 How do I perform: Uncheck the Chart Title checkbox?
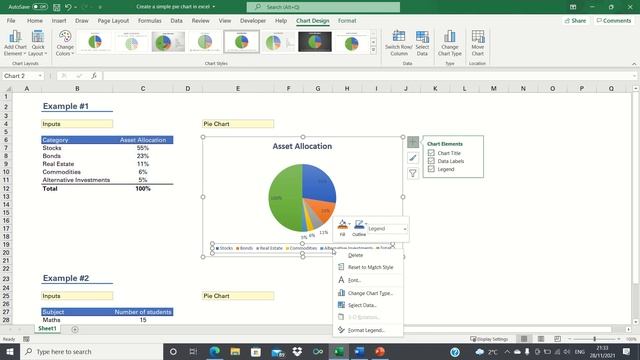[431, 153]
